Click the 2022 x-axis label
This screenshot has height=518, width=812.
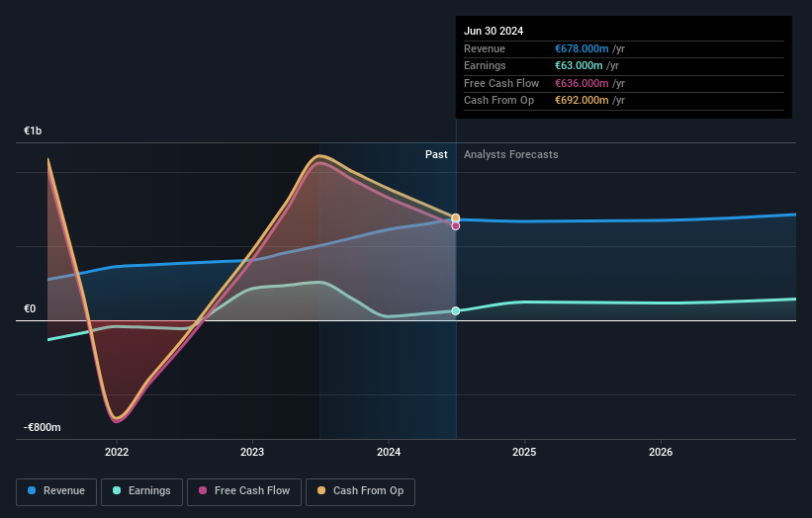pyautogui.click(x=117, y=453)
